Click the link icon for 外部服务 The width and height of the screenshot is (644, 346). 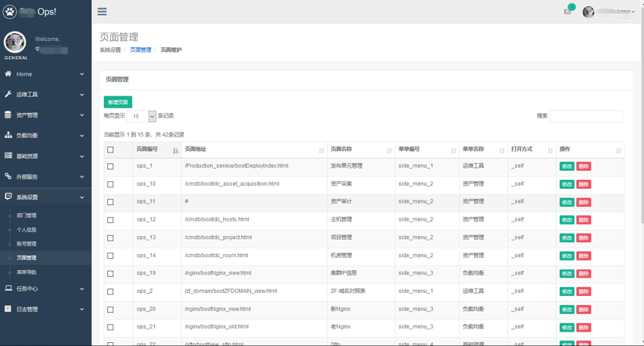pyautogui.click(x=8, y=176)
